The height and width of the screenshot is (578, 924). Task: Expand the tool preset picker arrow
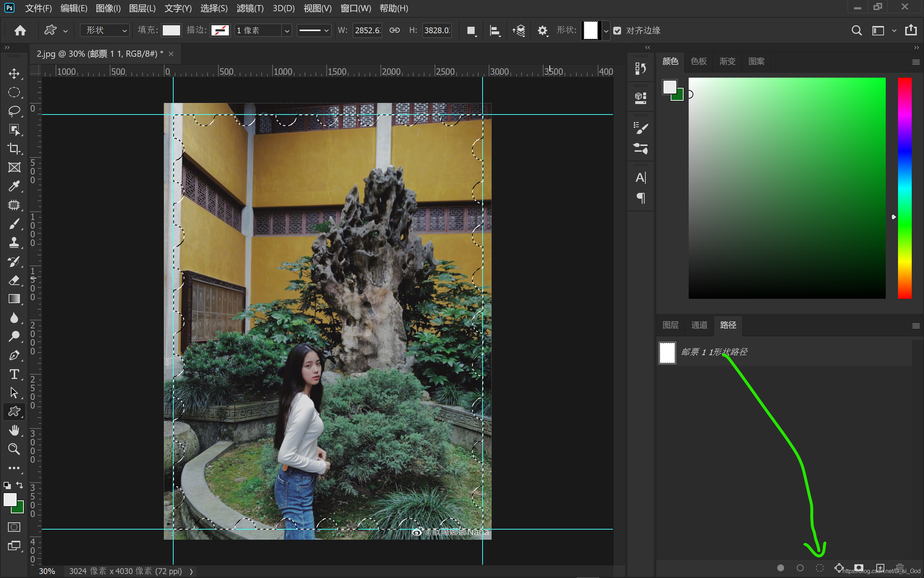66,31
